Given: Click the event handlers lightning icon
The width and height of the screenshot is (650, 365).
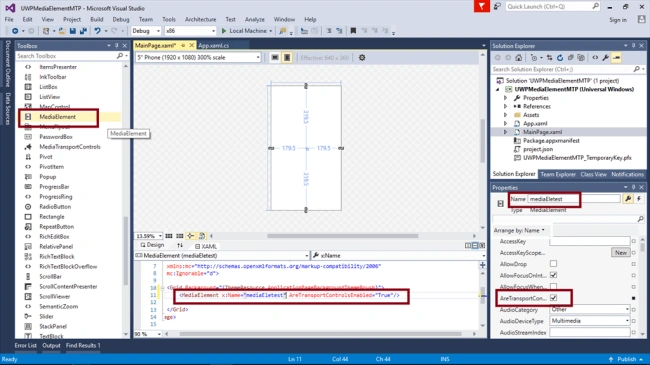Looking at the screenshot, I should pyautogui.click(x=639, y=199).
